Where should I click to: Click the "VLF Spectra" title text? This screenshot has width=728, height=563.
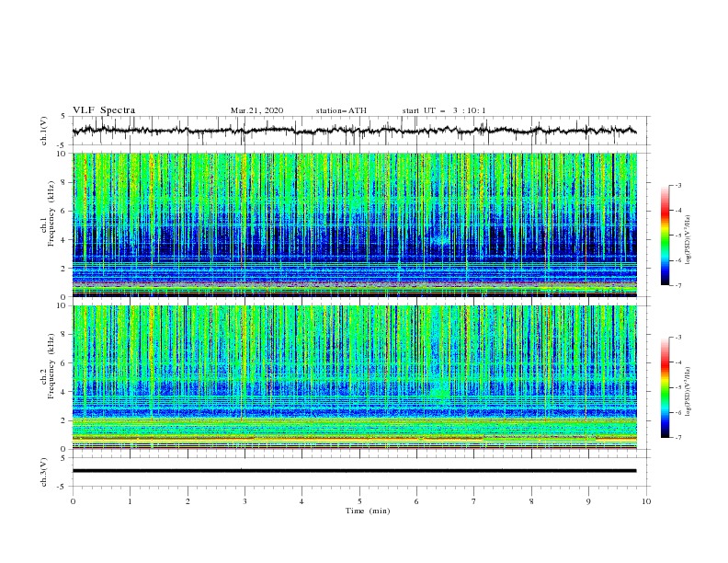click(104, 110)
